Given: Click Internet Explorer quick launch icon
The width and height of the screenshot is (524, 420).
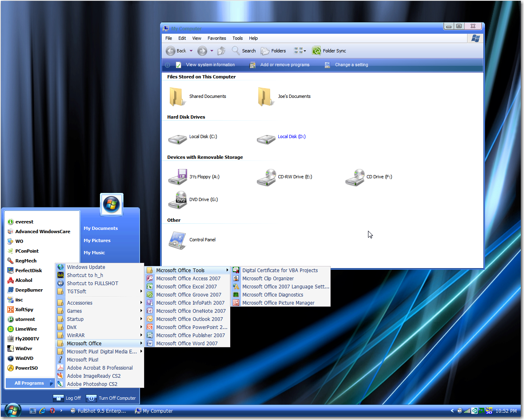Looking at the screenshot, I should pyautogui.click(x=42, y=411).
